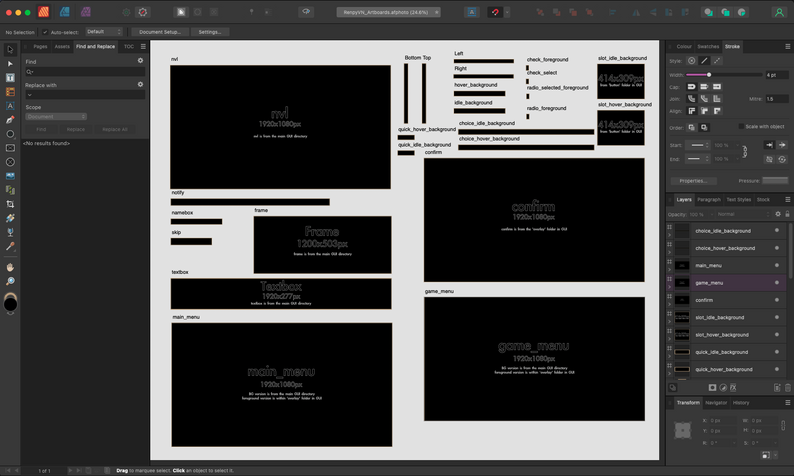
Task: Toggle visibility of slot_idle_background layer
Action: pyautogui.click(x=777, y=317)
